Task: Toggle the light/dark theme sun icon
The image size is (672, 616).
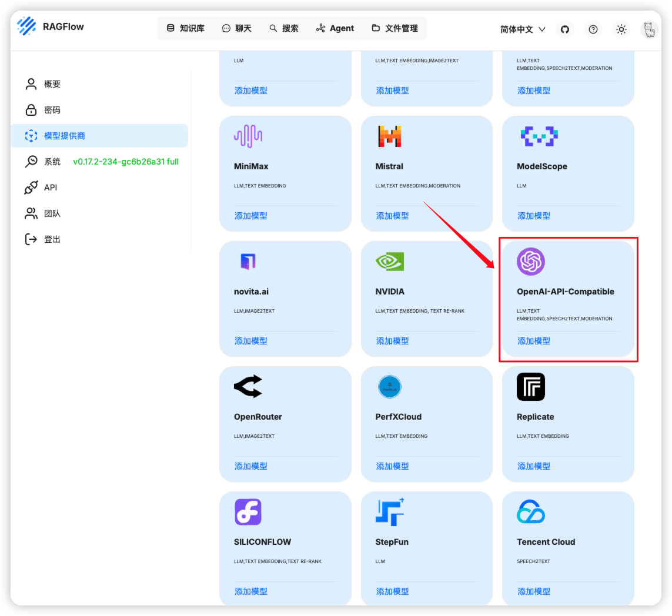Action: coord(621,29)
